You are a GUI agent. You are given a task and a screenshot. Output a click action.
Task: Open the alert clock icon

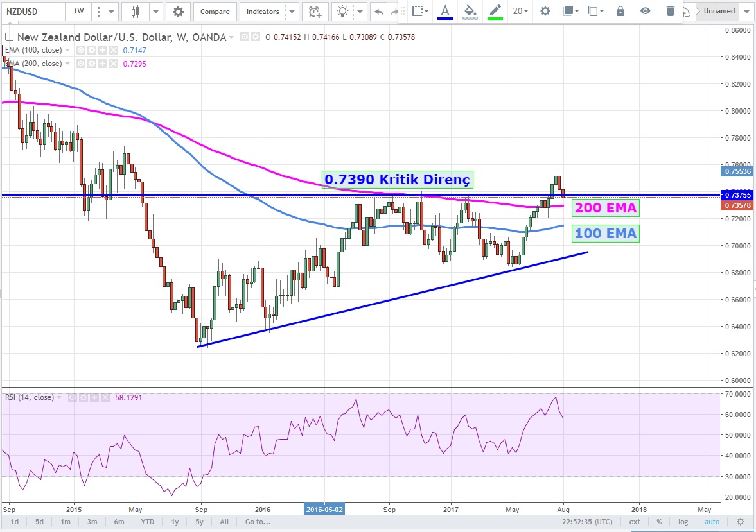[314, 12]
